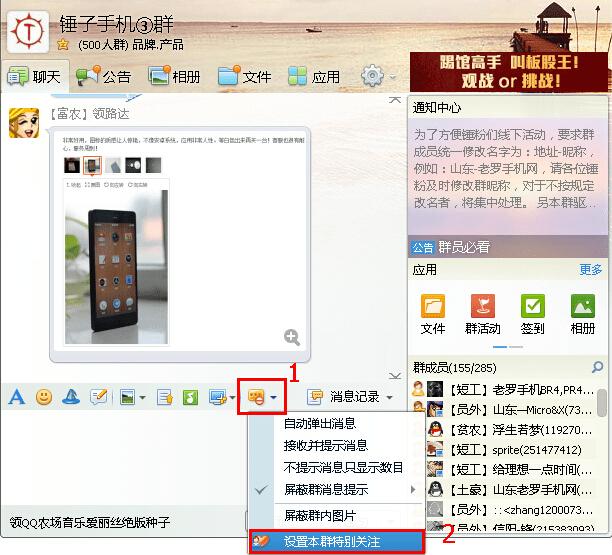Click the star rating icon beside 500人群
Screen dimensions: 612x555
(62, 44)
